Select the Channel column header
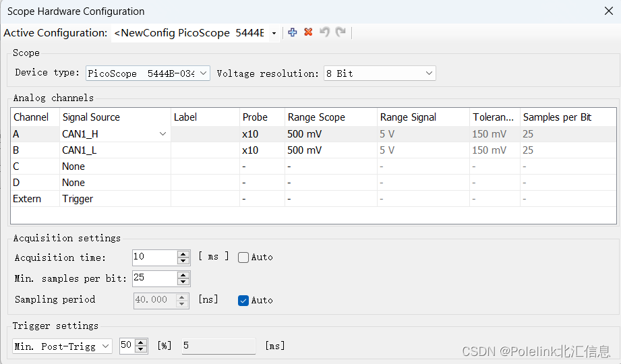The width and height of the screenshot is (621, 364). coord(35,117)
